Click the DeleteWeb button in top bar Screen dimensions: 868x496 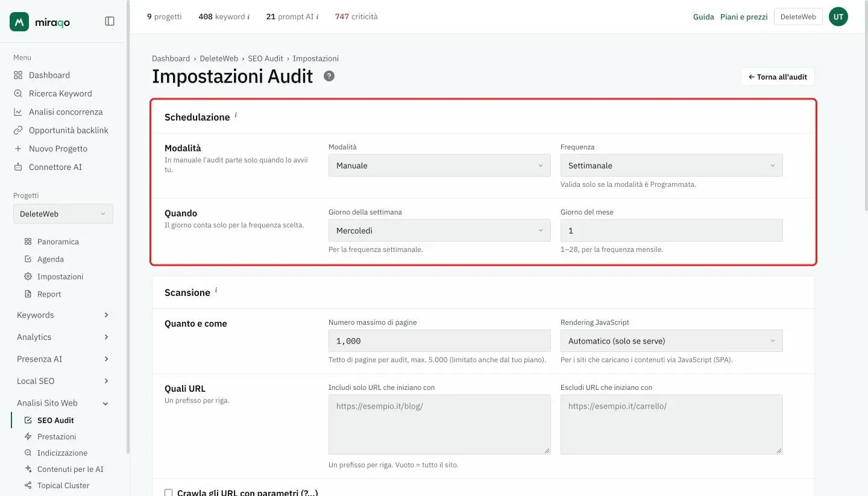click(x=798, y=17)
